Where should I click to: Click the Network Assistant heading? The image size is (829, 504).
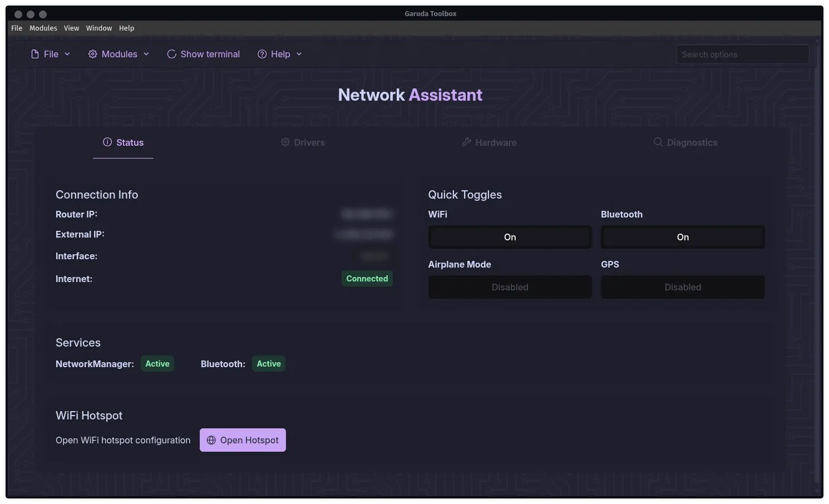tap(410, 95)
